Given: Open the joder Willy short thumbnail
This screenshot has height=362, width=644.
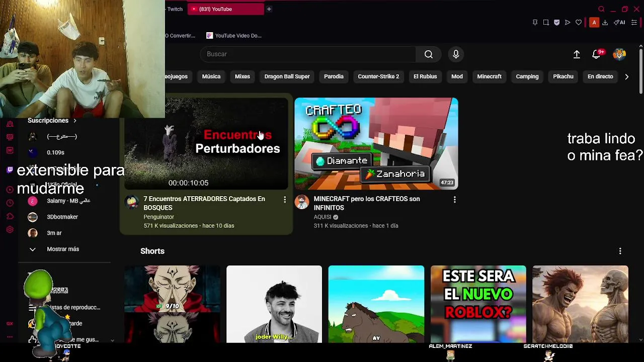Looking at the screenshot, I should click(x=274, y=304).
